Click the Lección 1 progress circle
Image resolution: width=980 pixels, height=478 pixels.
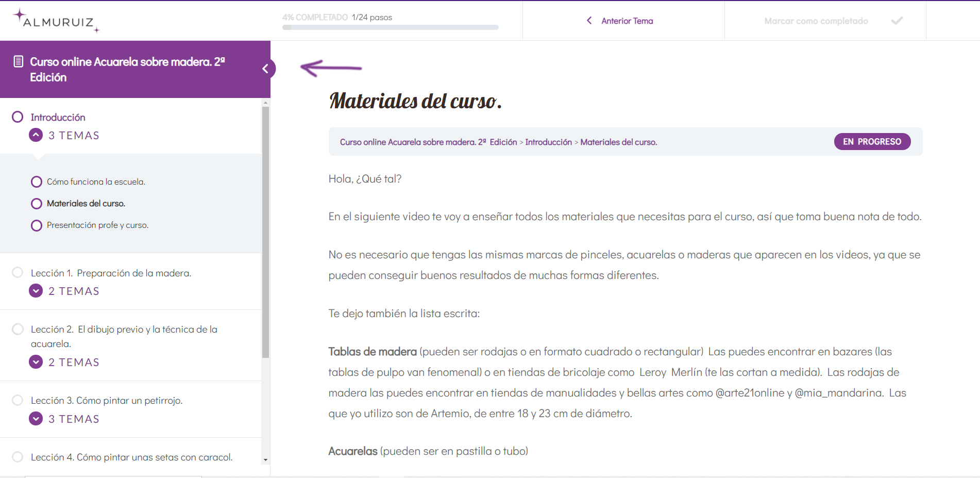(18, 272)
